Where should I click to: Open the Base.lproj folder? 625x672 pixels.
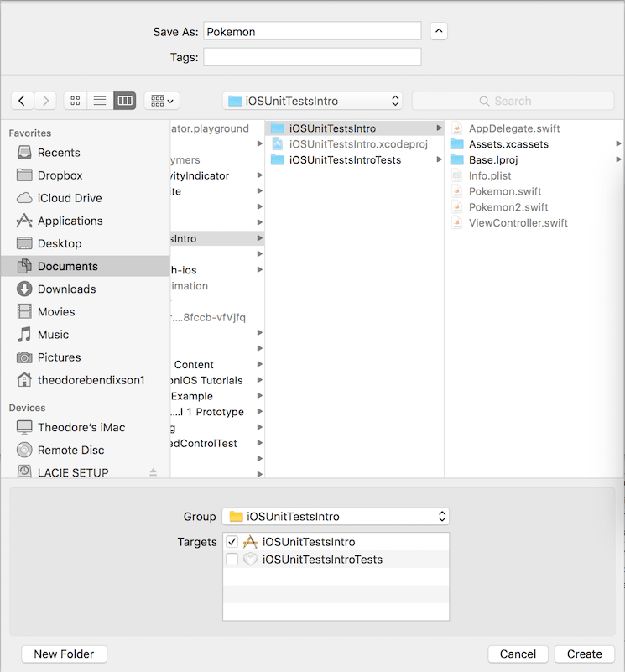534,160
